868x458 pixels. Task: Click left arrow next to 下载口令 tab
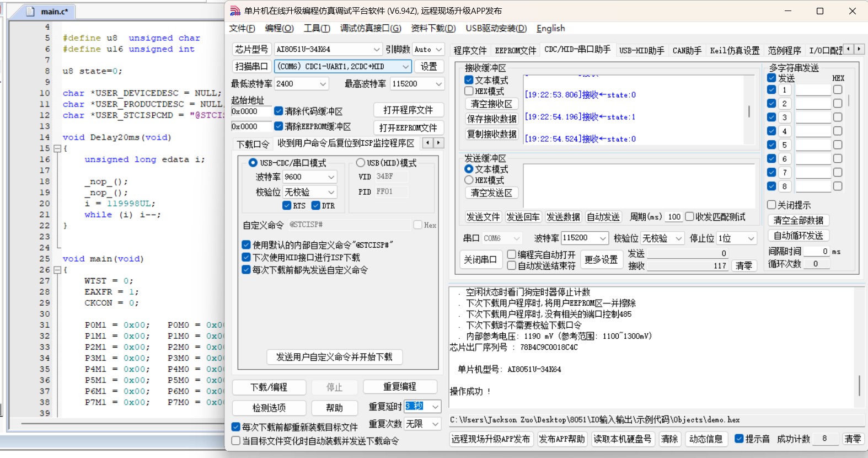428,143
